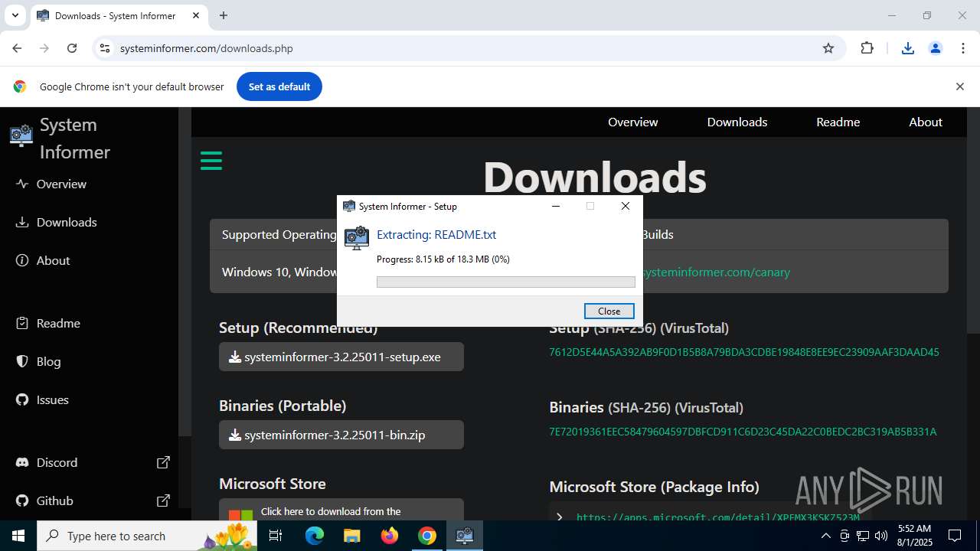Open the volume tray icon
Viewport: 980px width, 551px height.
pos(881,536)
